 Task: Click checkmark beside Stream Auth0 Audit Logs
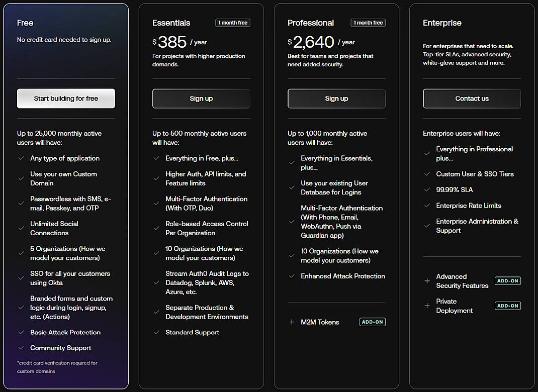(x=156, y=282)
